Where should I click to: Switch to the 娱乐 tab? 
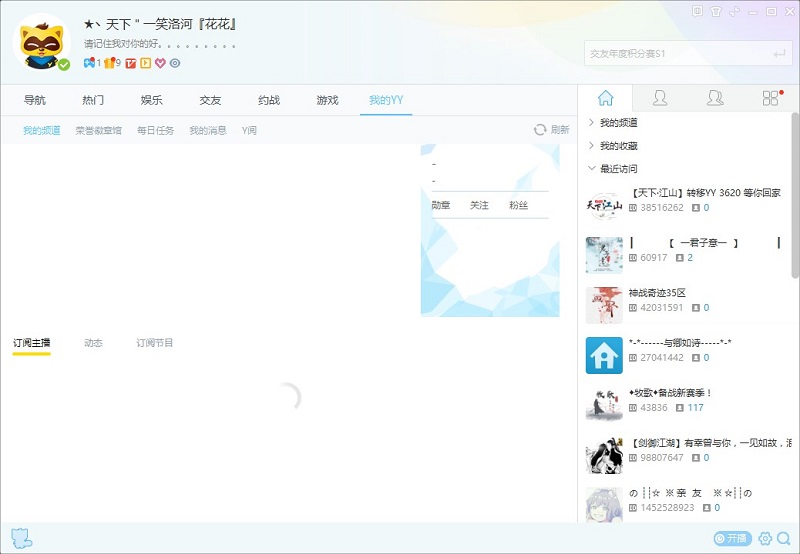pyautogui.click(x=151, y=100)
